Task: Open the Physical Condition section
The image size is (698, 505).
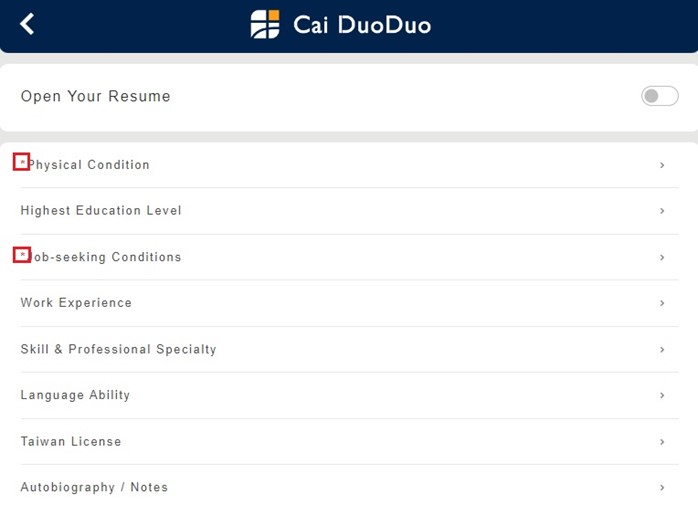Action: [x=90, y=165]
